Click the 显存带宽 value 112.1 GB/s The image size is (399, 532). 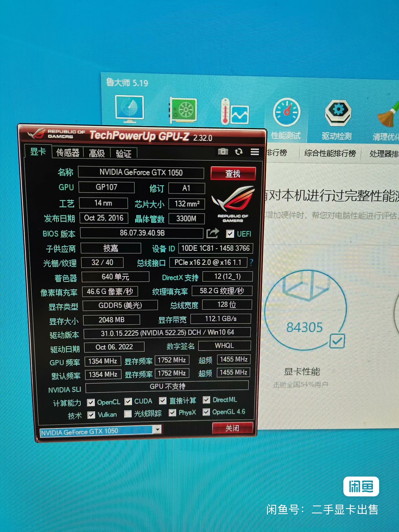[x=221, y=319]
